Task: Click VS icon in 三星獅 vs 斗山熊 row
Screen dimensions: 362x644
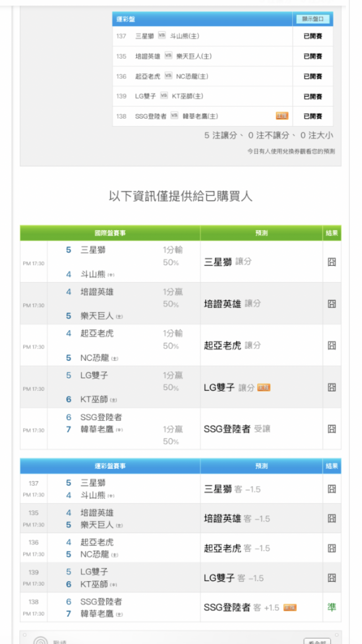Action: coord(162,36)
